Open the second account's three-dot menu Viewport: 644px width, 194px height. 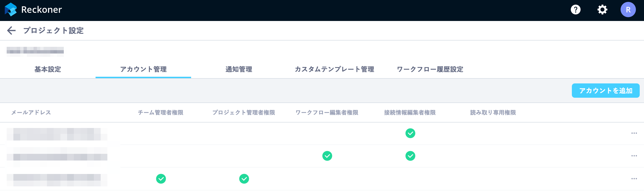pyautogui.click(x=634, y=156)
